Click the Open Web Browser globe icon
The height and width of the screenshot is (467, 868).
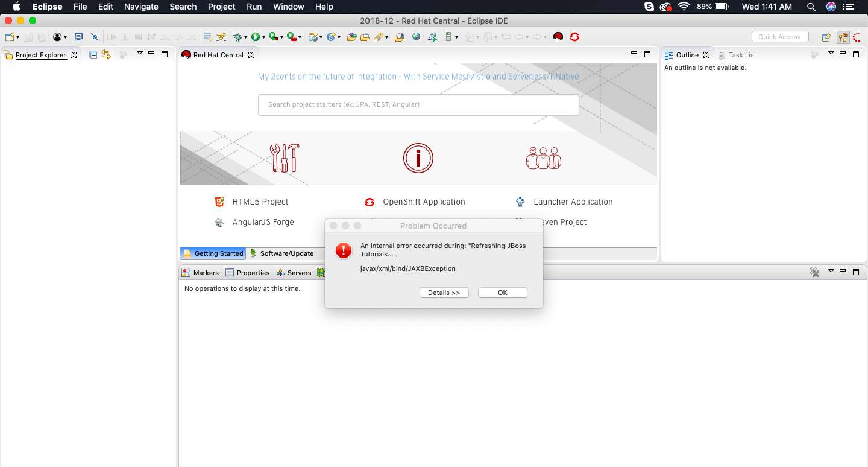[x=416, y=37]
